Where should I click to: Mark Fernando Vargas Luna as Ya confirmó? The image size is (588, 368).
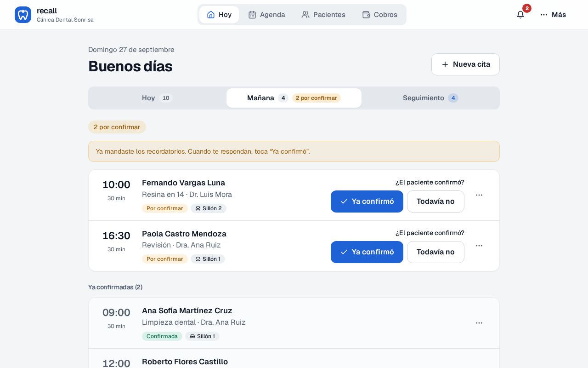[367, 201]
